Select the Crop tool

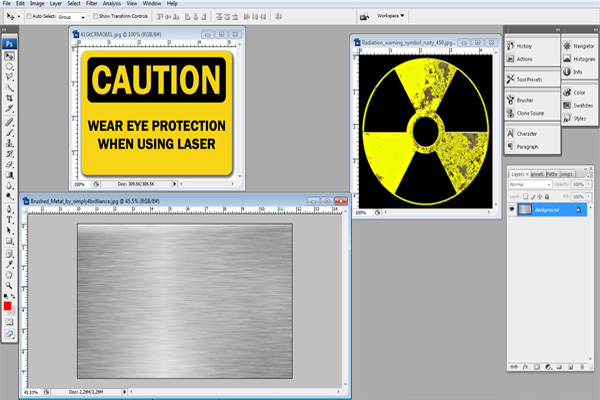click(9, 98)
